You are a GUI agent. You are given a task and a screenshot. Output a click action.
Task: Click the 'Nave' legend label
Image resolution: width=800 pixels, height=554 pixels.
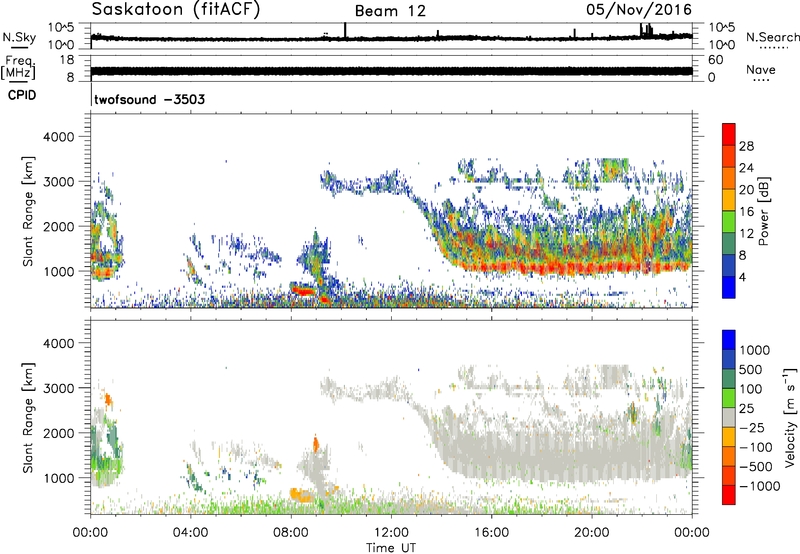761,69
